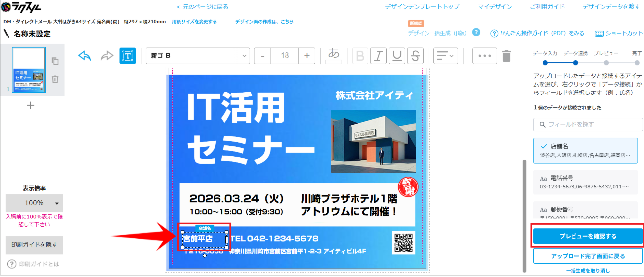Open マイデザイン in top navigation
Image resolution: width=644 pixels, height=277 pixels.
tap(494, 7)
